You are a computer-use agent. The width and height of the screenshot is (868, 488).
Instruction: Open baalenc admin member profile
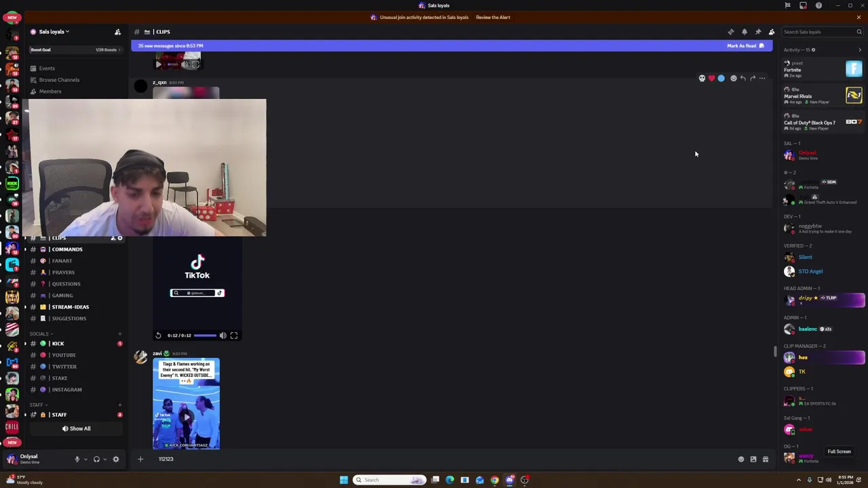tap(822, 329)
